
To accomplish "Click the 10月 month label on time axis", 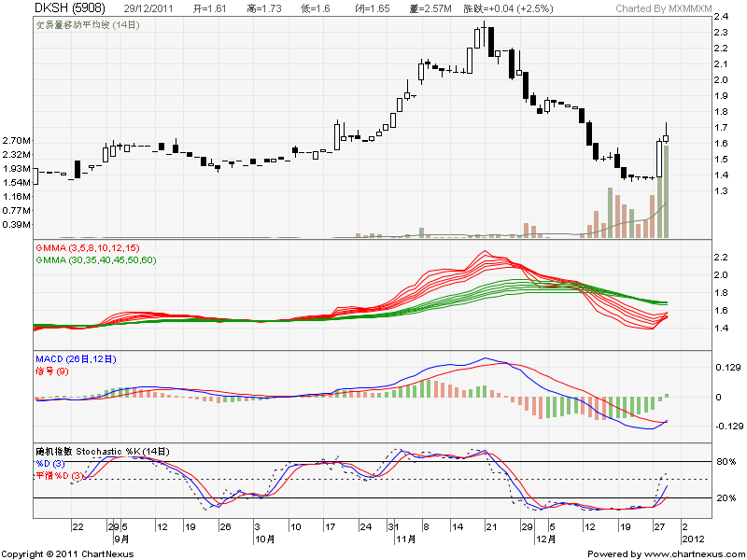I will pos(265,539).
